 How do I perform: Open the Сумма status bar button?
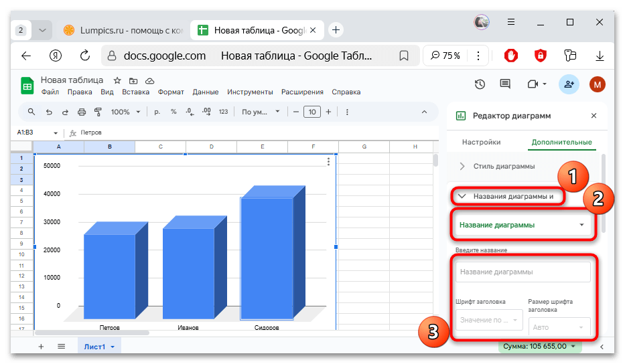(540, 346)
